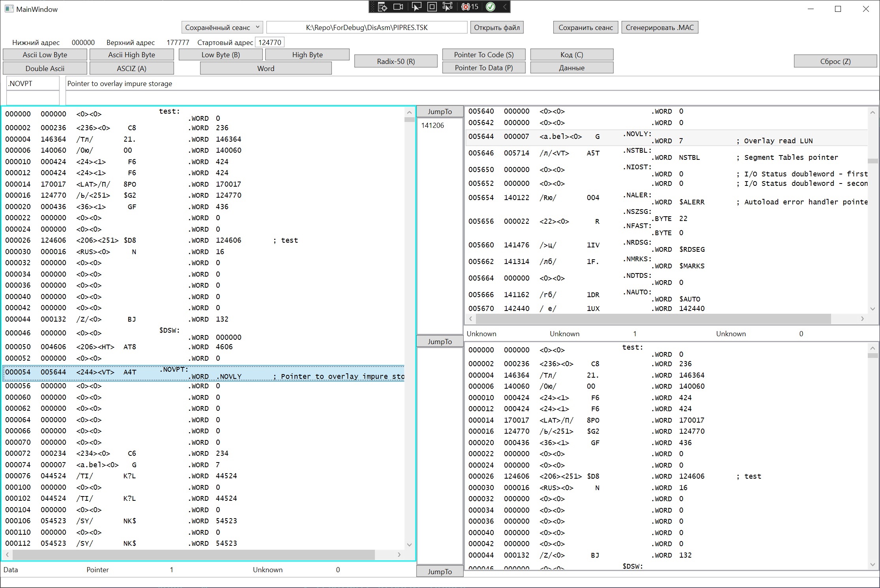Open binding failures indicator showing 15
This screenshot has width=880, height=588.
click(470, 7)
